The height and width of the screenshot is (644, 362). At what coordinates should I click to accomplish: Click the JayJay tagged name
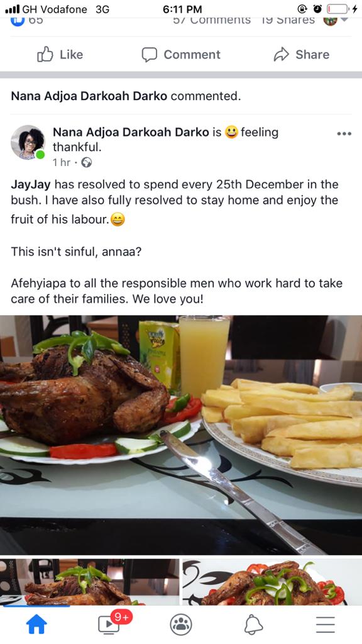31,184
